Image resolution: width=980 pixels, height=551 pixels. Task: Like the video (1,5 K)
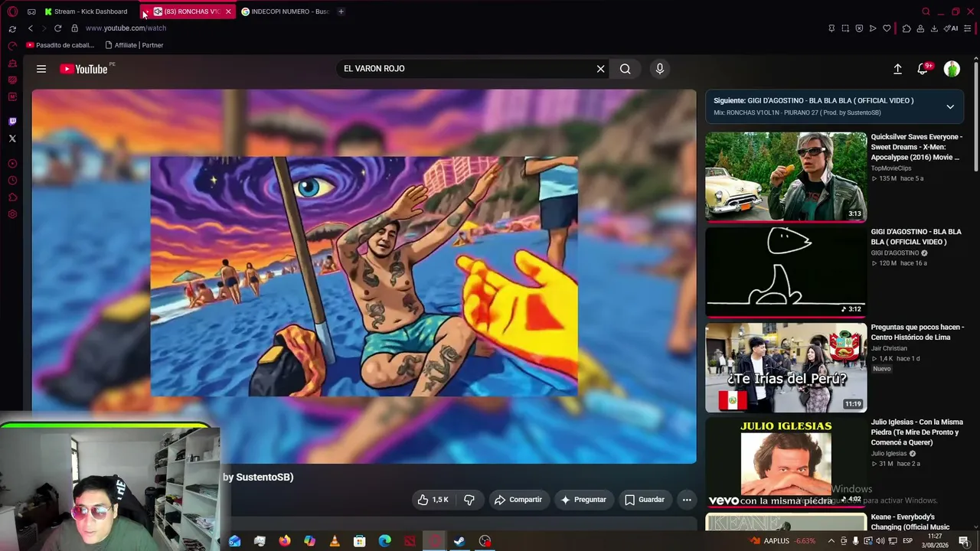[433, 500]
